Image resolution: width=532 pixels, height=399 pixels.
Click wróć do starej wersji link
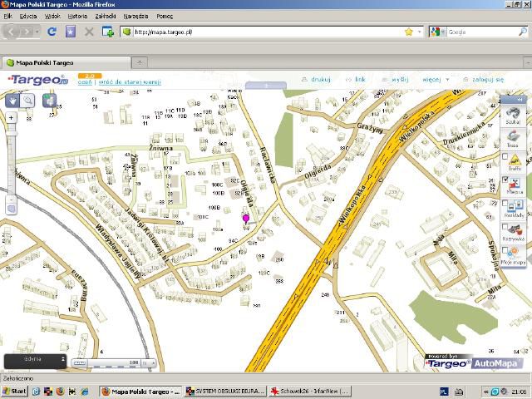130,82
